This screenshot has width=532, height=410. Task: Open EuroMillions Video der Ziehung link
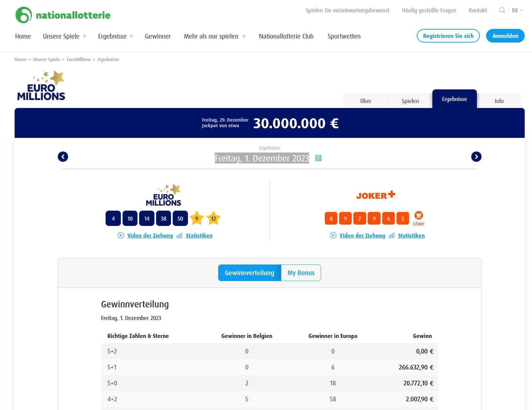click(x=150, y=236)
